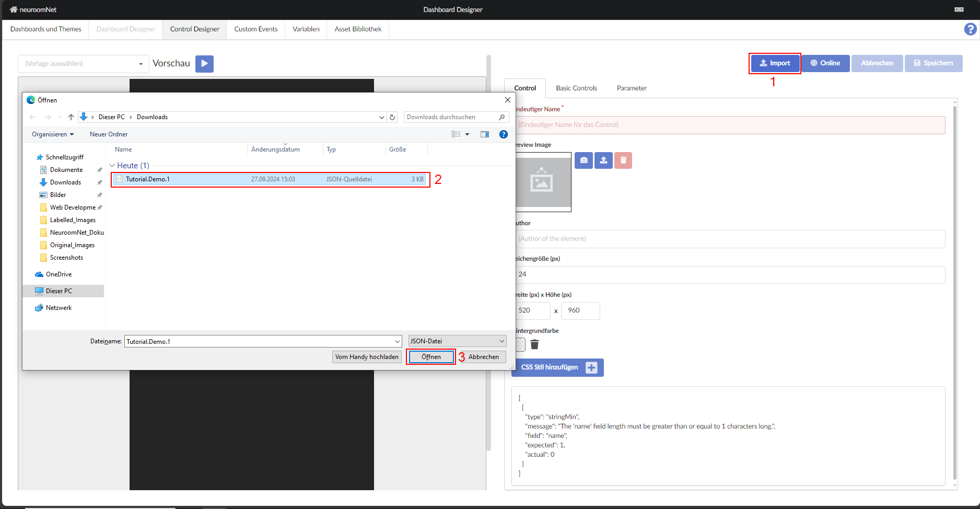Click the Vorschau play preview button
This screenshot has width=980, height=509.
(x=204, y=64)
